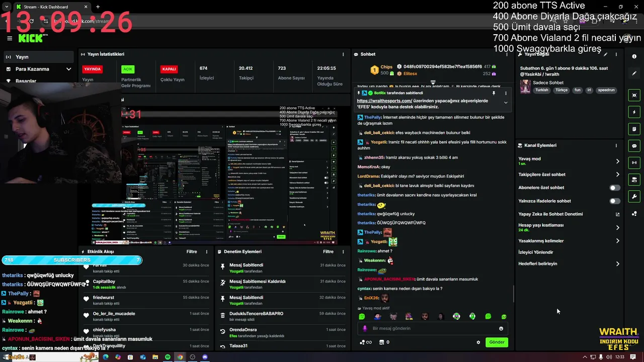
Task: Click İzleyici Yönlendir option
Action: (535, 252)
